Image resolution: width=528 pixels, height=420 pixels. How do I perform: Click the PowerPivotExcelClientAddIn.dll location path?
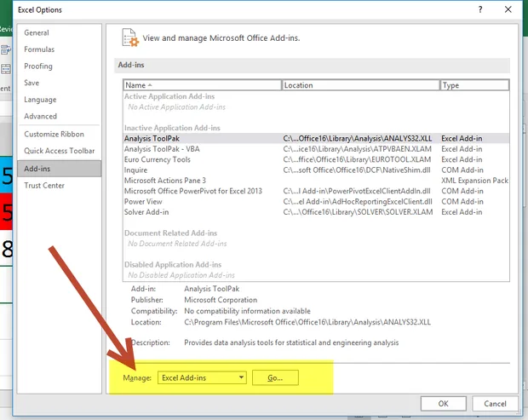(357, 191)
